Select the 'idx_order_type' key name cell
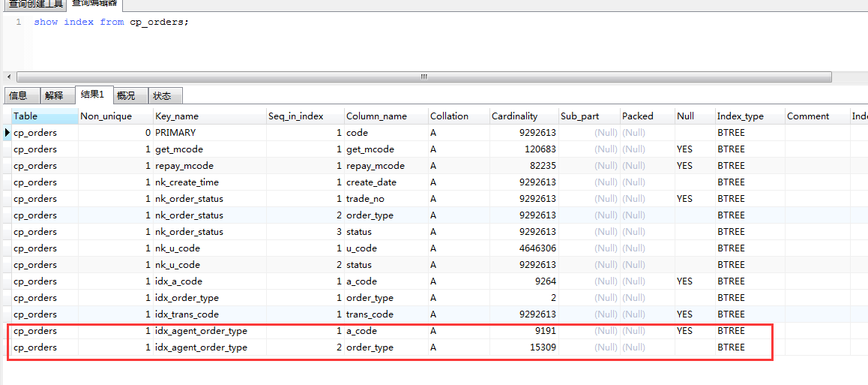Viewport: 868px width, 385px height. point(210,298)
